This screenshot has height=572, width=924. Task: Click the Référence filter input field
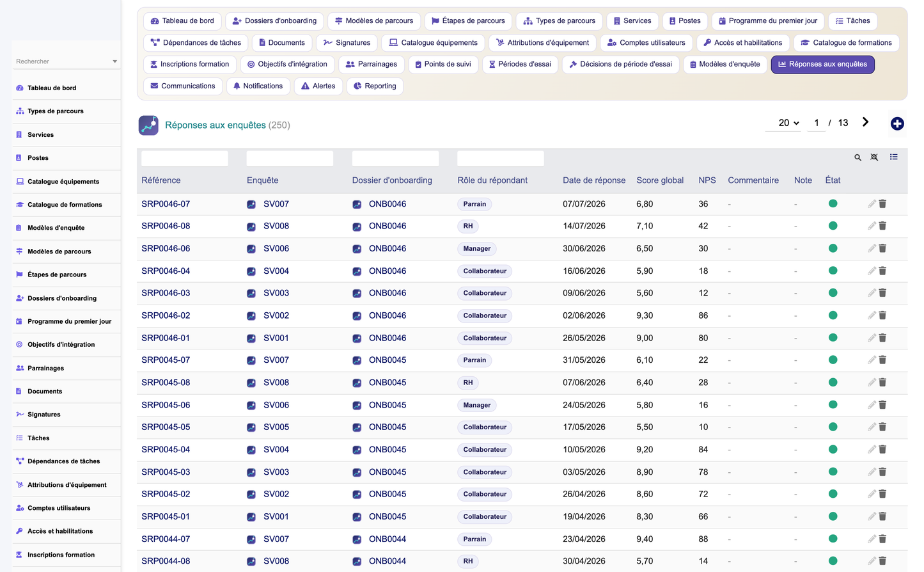(x=185, y=159)
